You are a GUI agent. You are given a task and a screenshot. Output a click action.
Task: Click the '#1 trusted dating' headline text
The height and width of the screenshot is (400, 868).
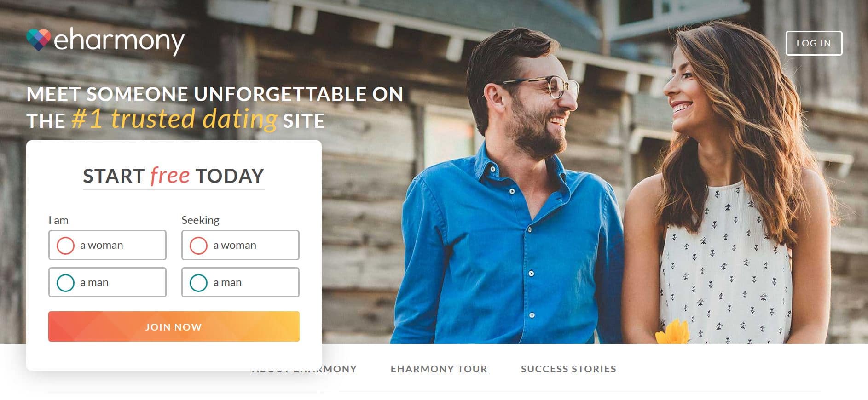click(174, 118)
